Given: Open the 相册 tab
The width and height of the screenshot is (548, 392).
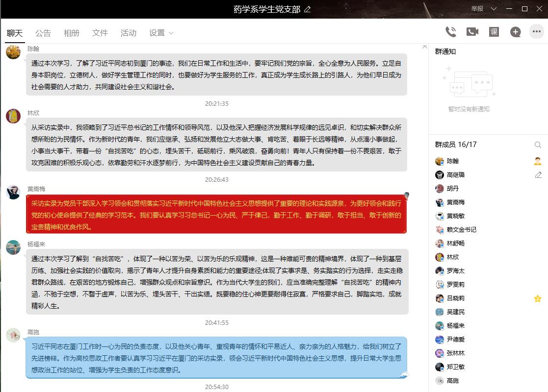Looking at the screenshot, I should 72,33.
